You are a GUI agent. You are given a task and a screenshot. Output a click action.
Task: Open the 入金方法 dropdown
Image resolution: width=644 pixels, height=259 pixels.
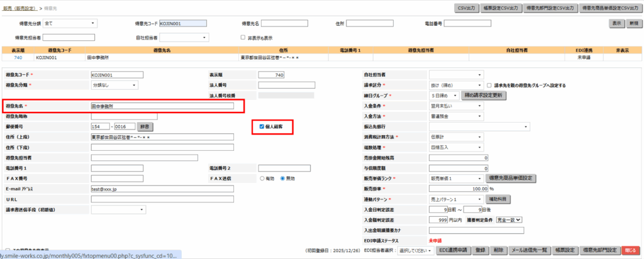coord(456,116)
